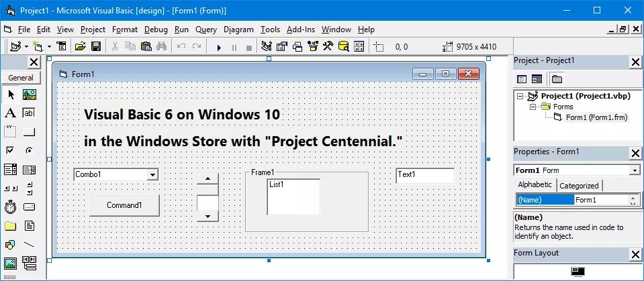Select the HScrollBar control tool
The image size is (644, 281).
coord(11,188)
